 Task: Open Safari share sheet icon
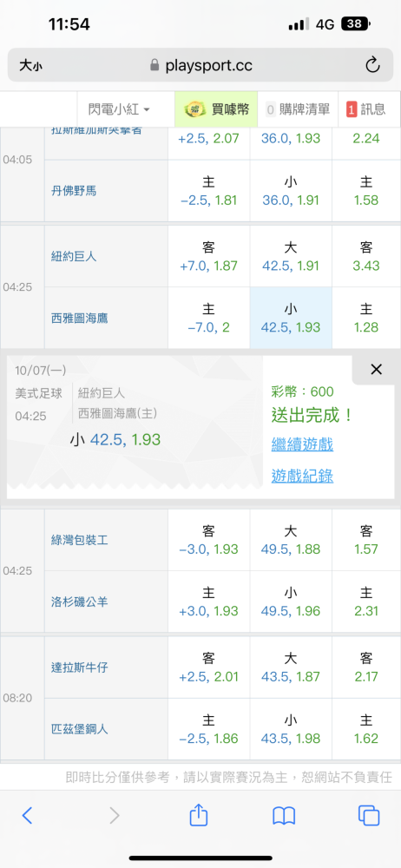pyautogui.click(x=198, y=815)
